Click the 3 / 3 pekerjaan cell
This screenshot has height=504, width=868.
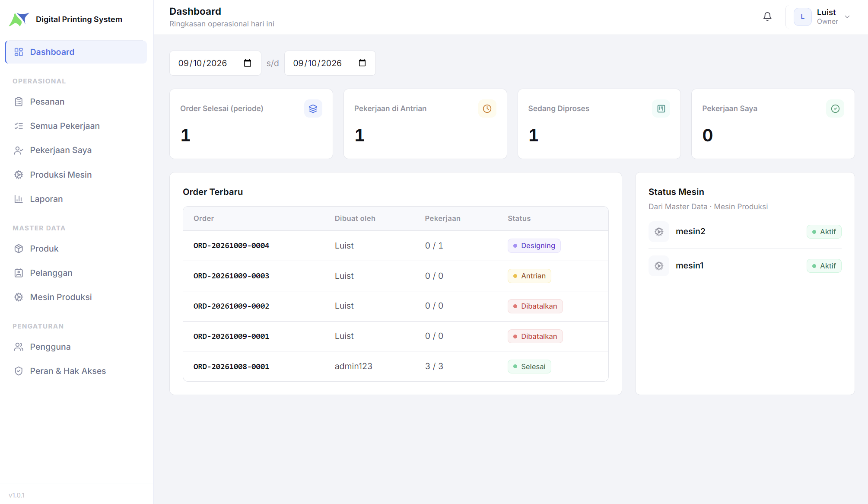[434, 366]
